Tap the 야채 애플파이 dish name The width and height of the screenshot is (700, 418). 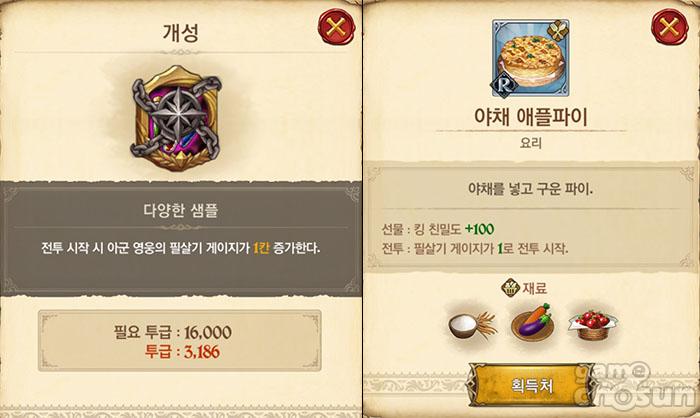531,117
